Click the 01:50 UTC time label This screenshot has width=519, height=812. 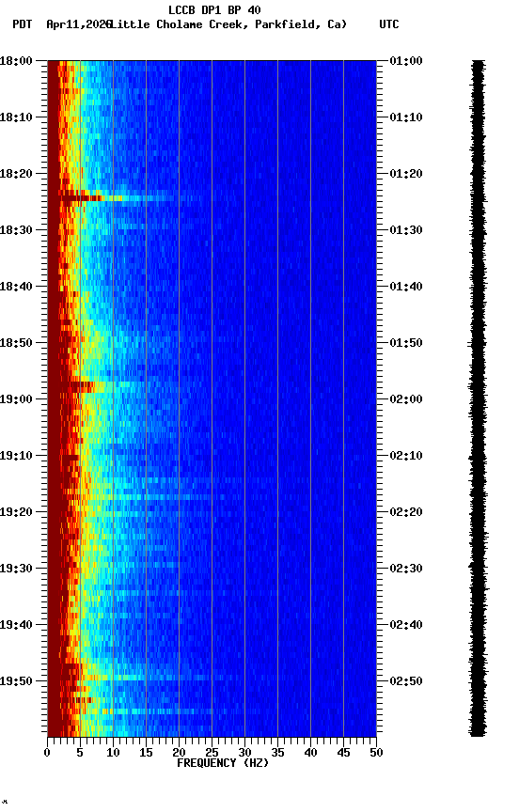tap(406, 343)
